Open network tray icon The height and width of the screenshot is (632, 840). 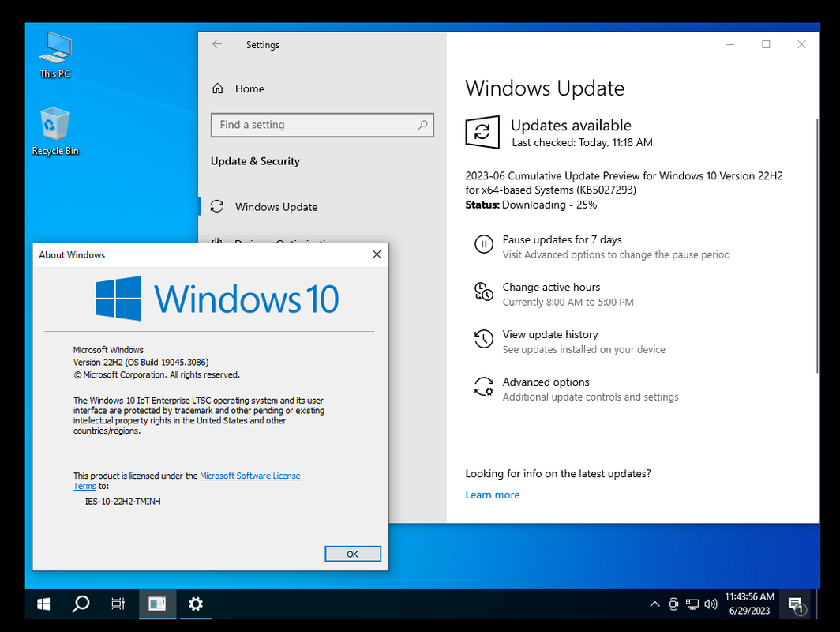(692, 604)
